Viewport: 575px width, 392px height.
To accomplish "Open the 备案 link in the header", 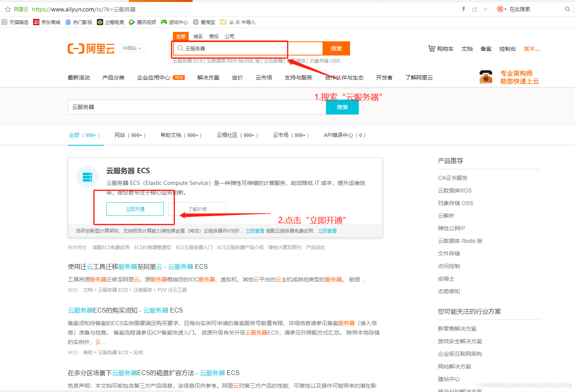I will coord(486,49).
